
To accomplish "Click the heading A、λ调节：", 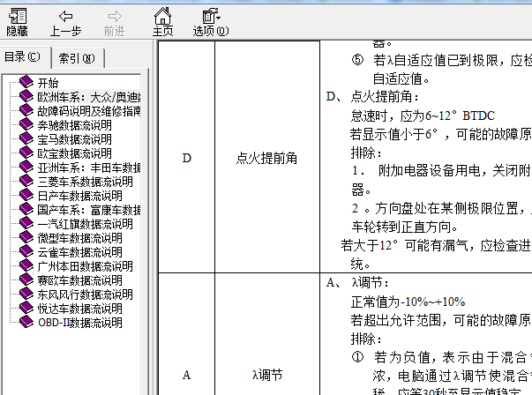I will [x=357, y=282].
